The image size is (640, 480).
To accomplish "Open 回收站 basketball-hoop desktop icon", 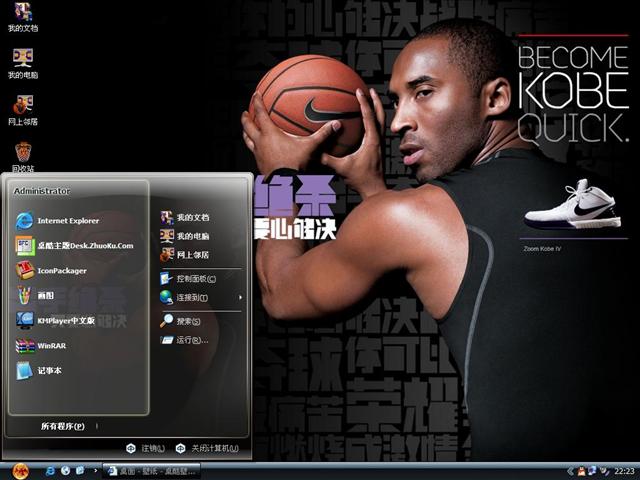I will pos(23,157).
